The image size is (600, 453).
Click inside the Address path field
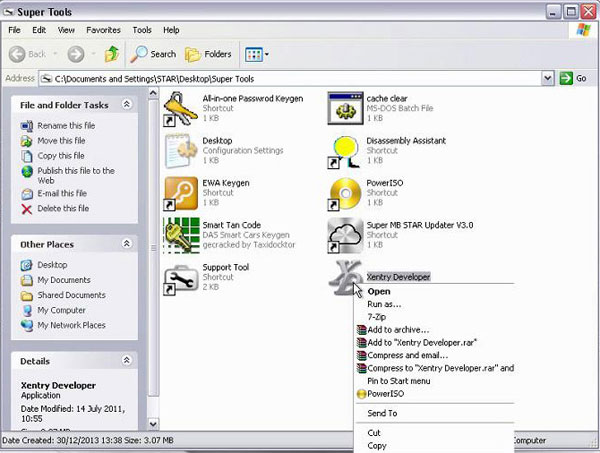291,79
